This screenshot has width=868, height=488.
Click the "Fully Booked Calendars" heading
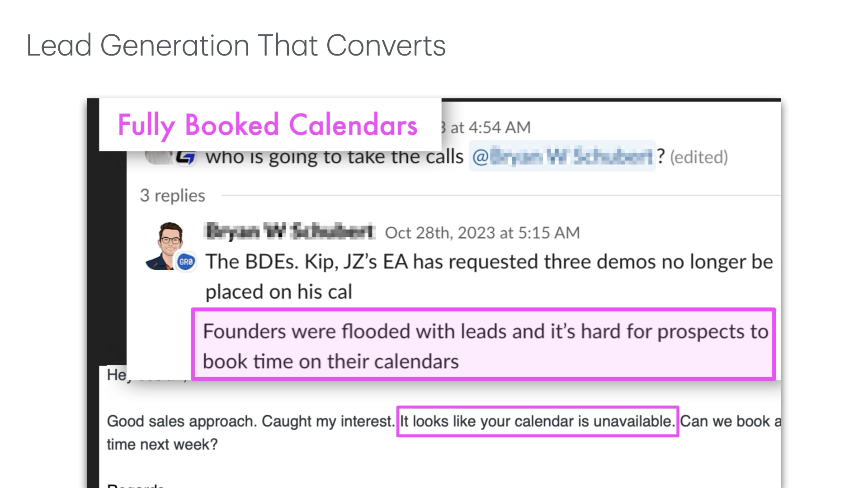point(267,125)
